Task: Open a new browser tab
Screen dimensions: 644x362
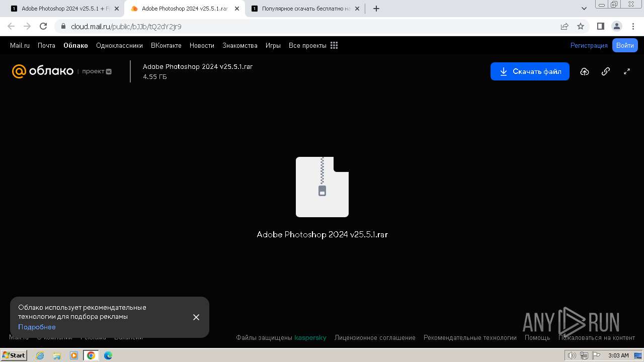Action: click(x=376, y=9)
